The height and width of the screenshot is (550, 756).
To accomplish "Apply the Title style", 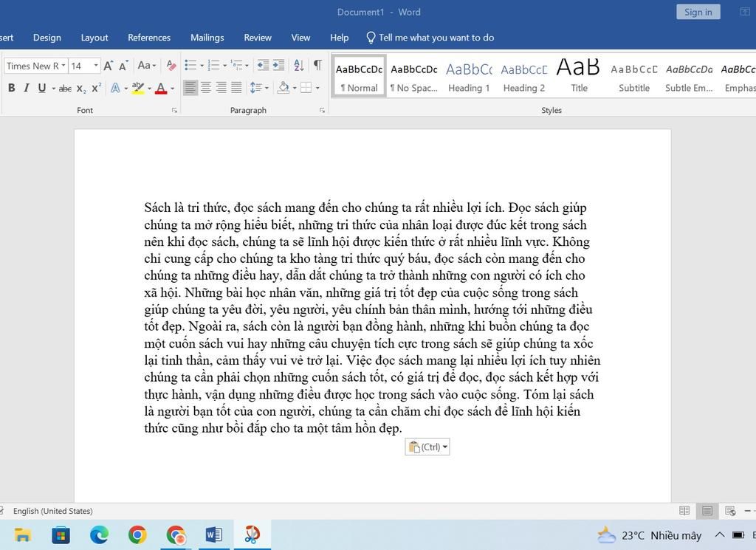I will [579, 76].
